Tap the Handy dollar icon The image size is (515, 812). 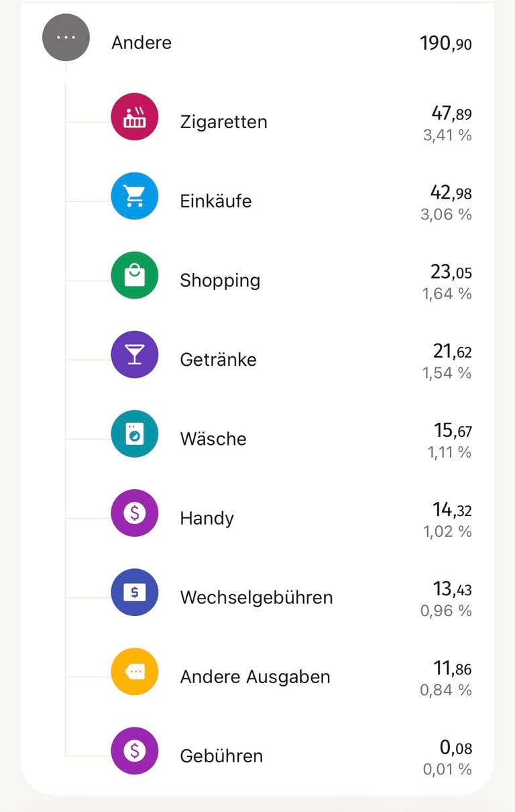pyautogui.click(x=135, y=513)
